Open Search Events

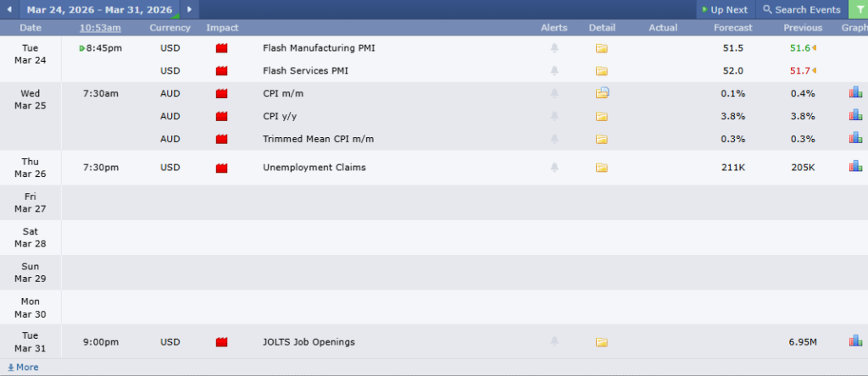(802, 9)
